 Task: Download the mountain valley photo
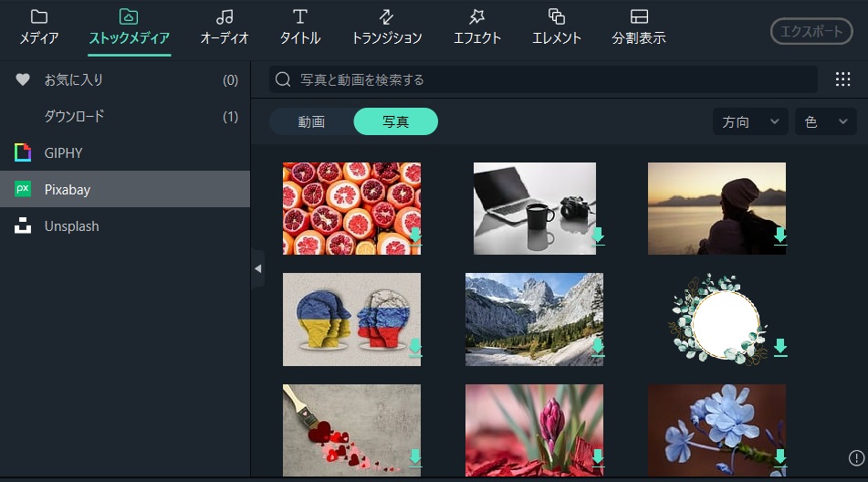598,348
